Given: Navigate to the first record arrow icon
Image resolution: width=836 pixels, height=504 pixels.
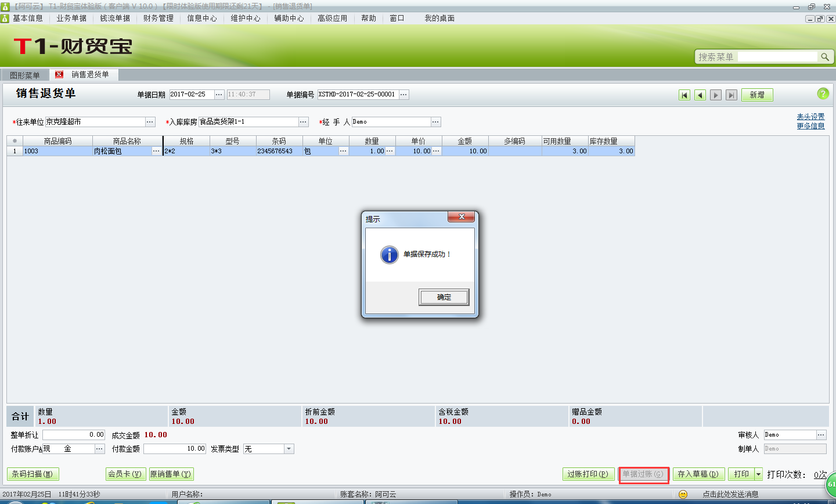Looking at the screenshot, I should pos(684,95).
